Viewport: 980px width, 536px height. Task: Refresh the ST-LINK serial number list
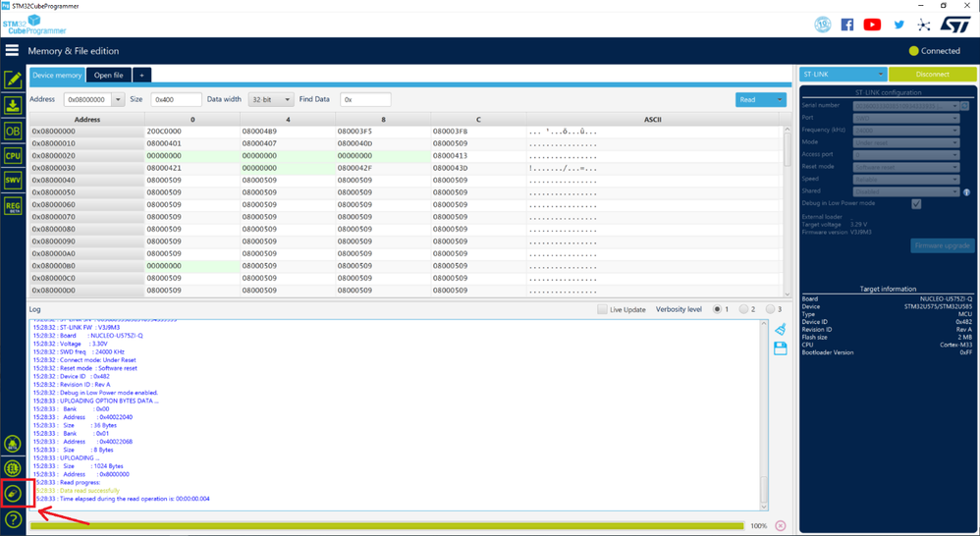pyautogui.click(x=965, y=106)
